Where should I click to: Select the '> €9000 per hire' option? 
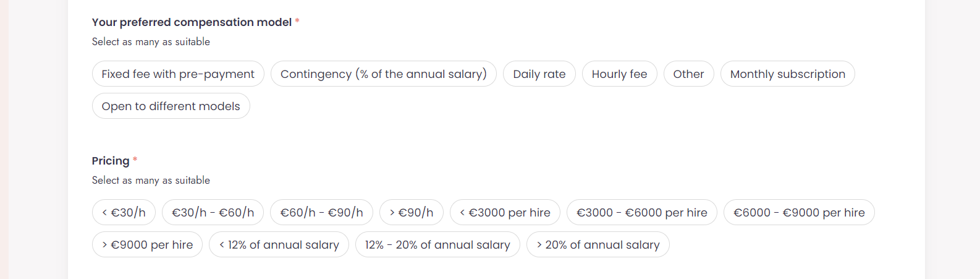coord(147,245)
